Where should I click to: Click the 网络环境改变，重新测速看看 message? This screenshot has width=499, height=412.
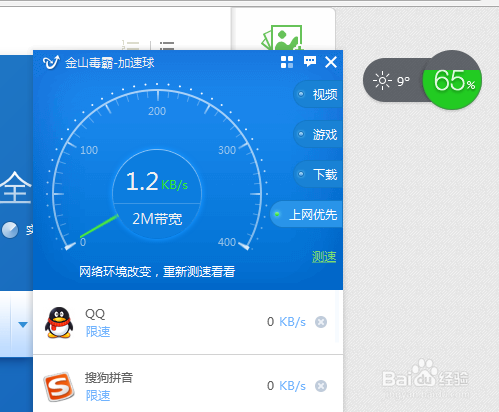coord(157,272)
